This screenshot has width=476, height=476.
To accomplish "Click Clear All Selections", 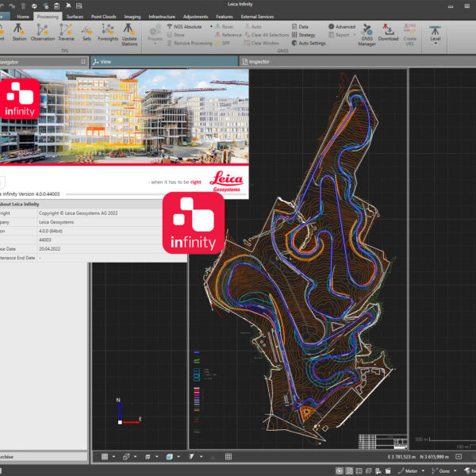I will point(267,35).
